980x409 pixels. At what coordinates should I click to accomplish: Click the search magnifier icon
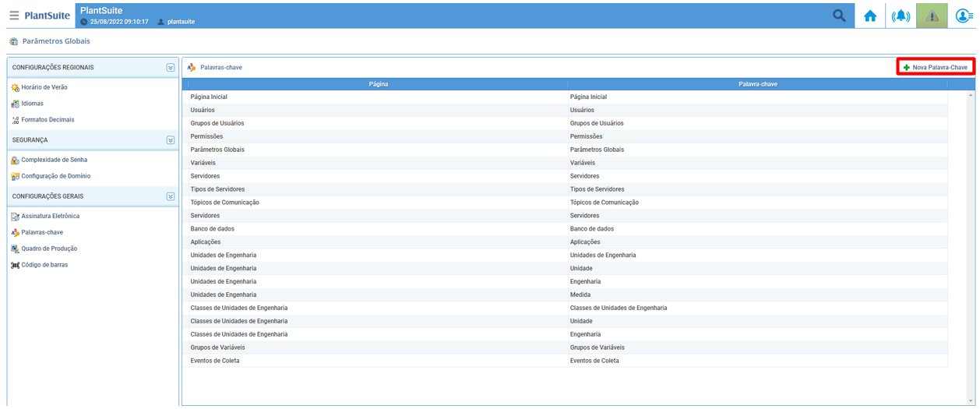839,16
